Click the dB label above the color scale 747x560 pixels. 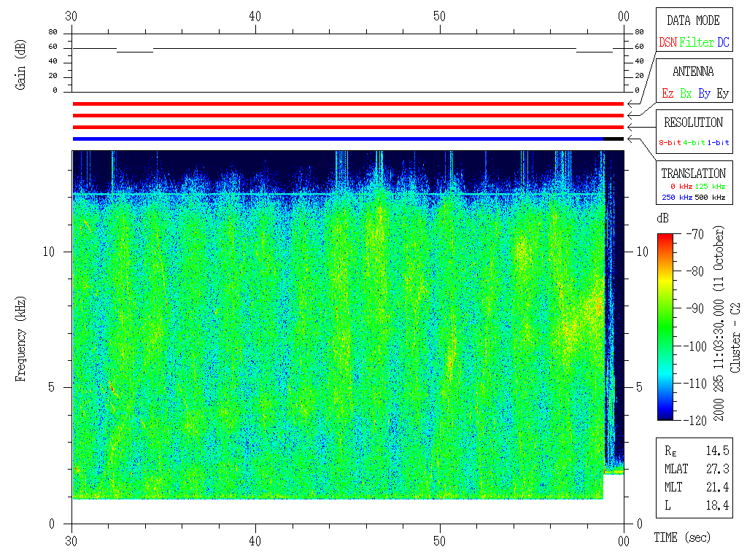(x=662, y=218)
